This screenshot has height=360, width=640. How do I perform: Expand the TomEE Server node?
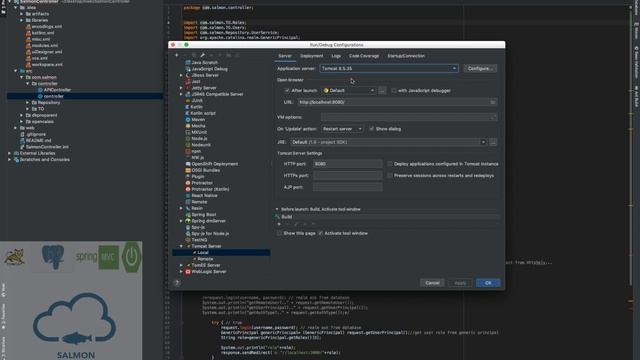181,265
